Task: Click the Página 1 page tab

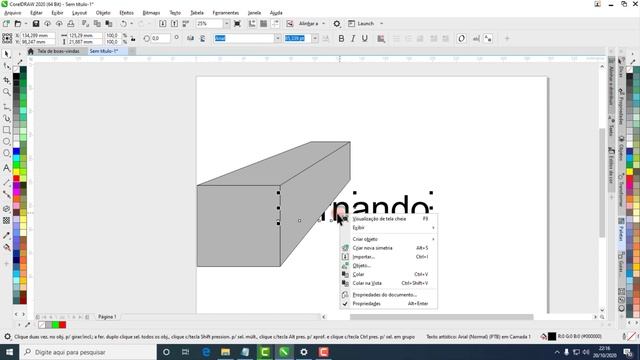Action: click(x=107, y=317)
